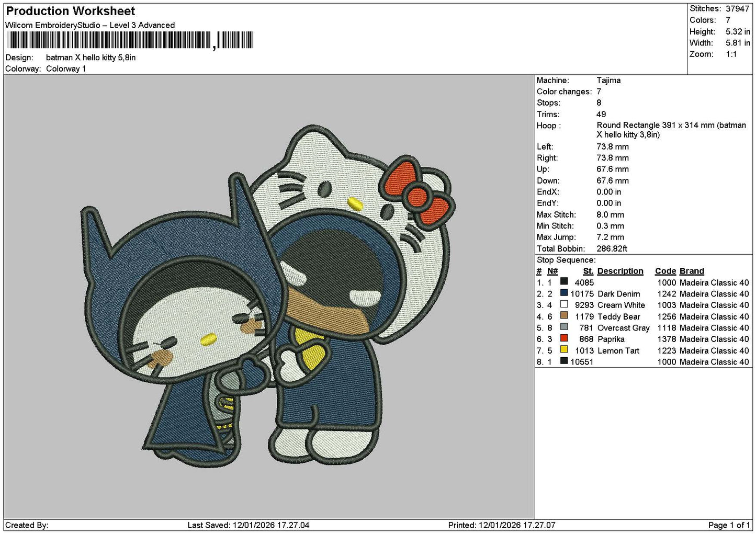Click the first black swatch with 4085 stitches
This screenshot has height=534, width=756.
point(564,281)
